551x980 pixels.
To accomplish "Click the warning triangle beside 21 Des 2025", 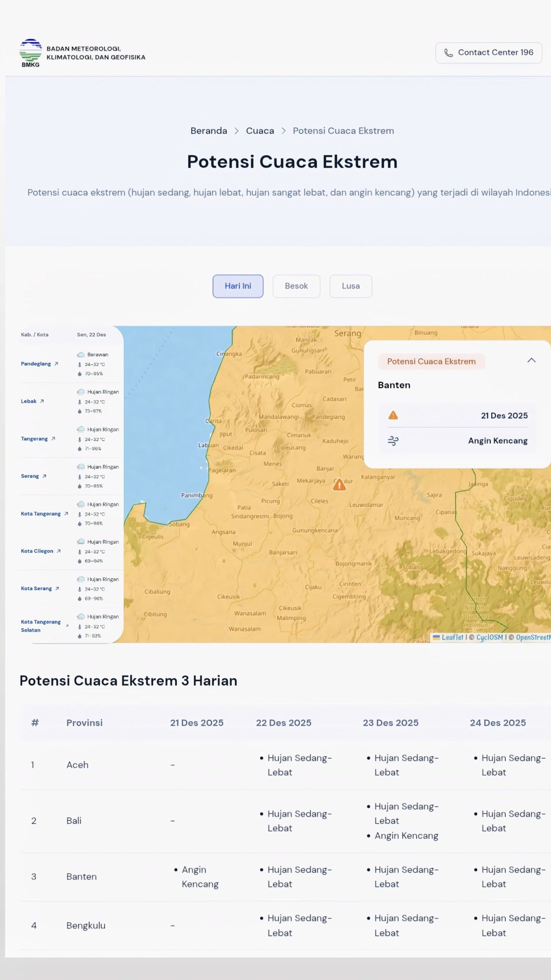I will [x=393, y=415].
